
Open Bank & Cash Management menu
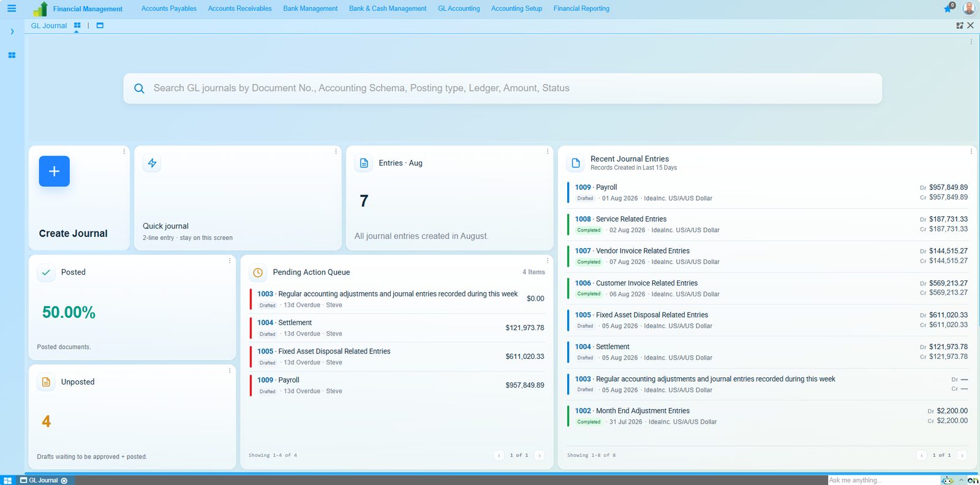click(388, 9)
